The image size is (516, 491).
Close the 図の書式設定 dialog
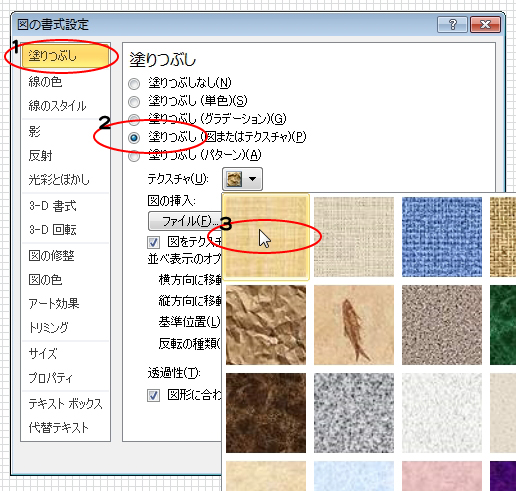(485, 24)
